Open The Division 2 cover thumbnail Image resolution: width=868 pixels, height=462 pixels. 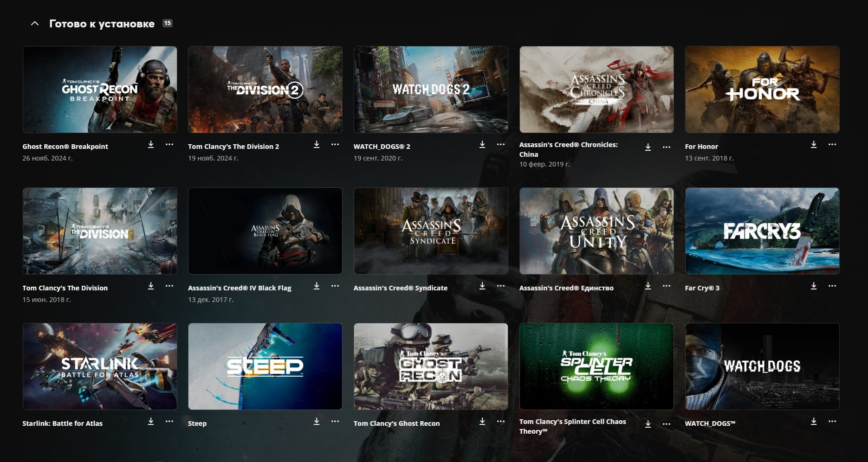coord(266,90)
